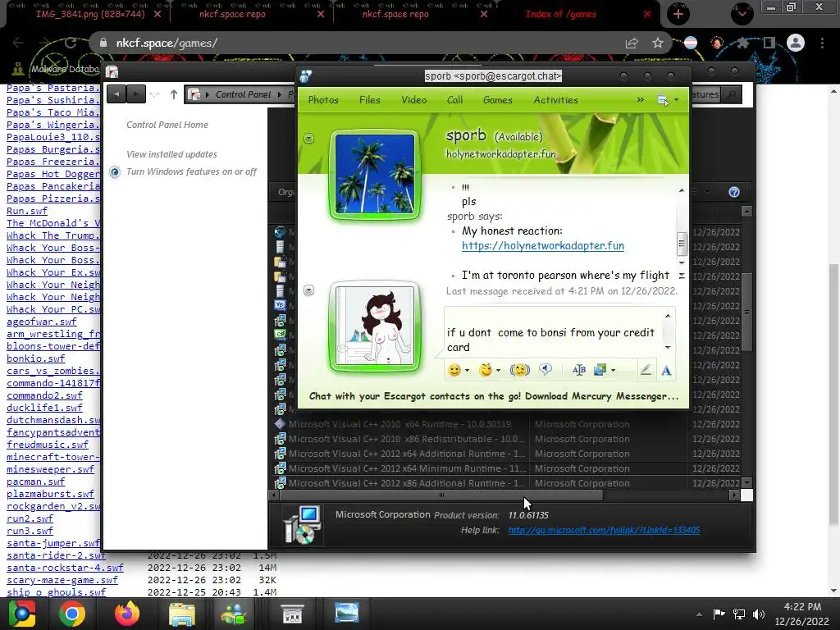The height and width of the screenshot is (630, 840).
Task: Click the messenger options menu icon
Action: 663,100
